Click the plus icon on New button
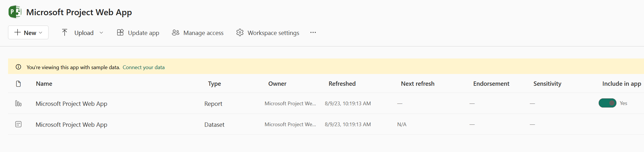Image resolution: width=644 pixels, height=152 pixels. tap(18, 32)
